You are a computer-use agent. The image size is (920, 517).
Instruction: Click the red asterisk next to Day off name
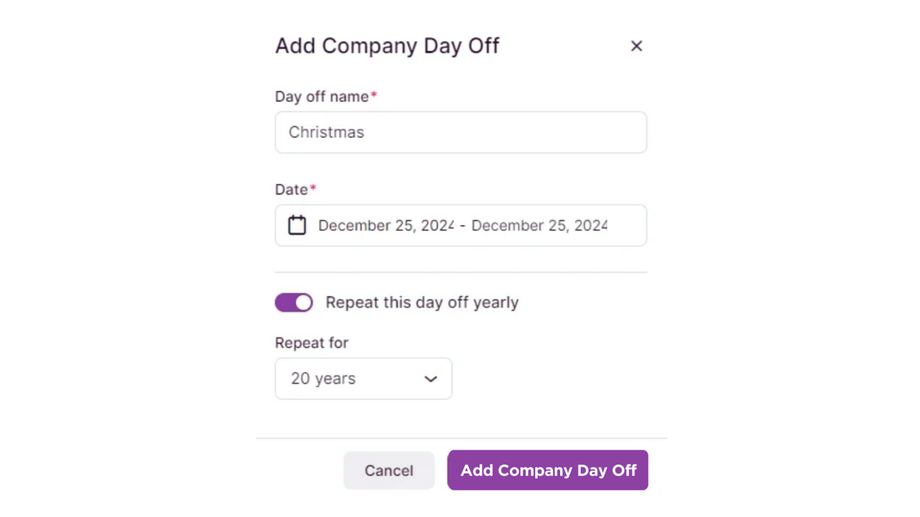(x=374, y=96)
